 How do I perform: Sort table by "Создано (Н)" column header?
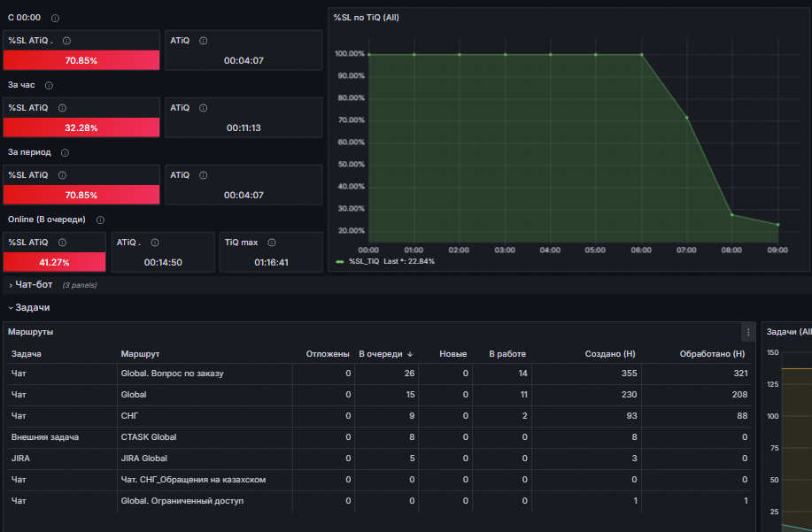pos(610,354)
